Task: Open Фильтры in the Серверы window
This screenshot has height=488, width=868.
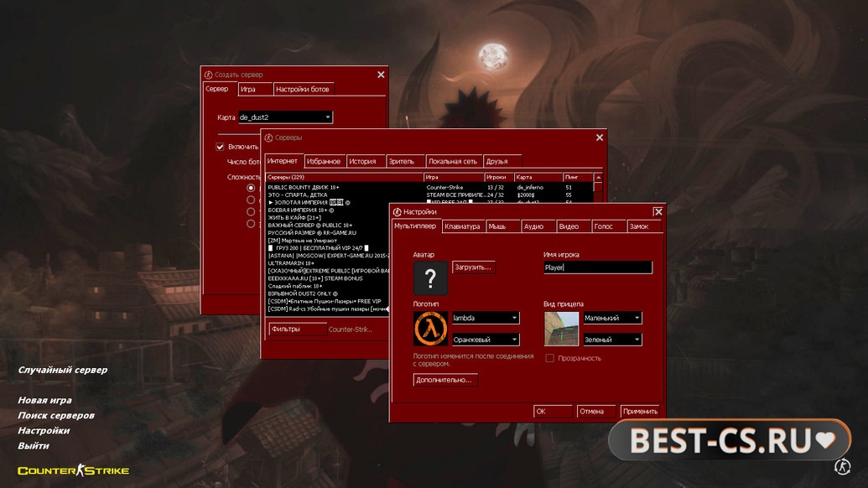Action: [297, 329]
